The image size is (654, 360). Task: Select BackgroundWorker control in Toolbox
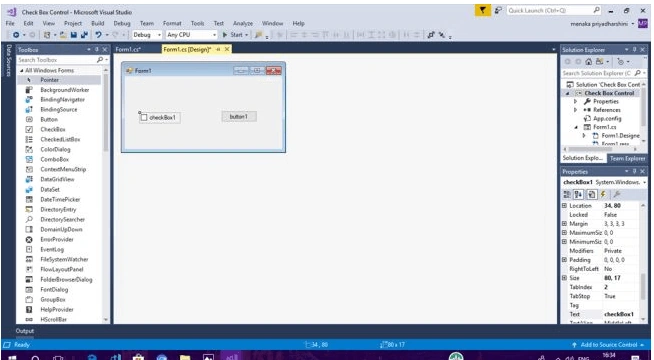[64, 90]
